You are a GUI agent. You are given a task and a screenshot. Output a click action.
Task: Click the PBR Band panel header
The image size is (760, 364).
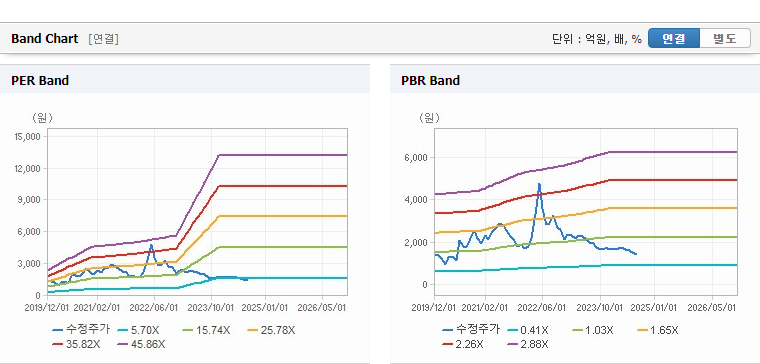pyautogui.click(x=575, y=80)
